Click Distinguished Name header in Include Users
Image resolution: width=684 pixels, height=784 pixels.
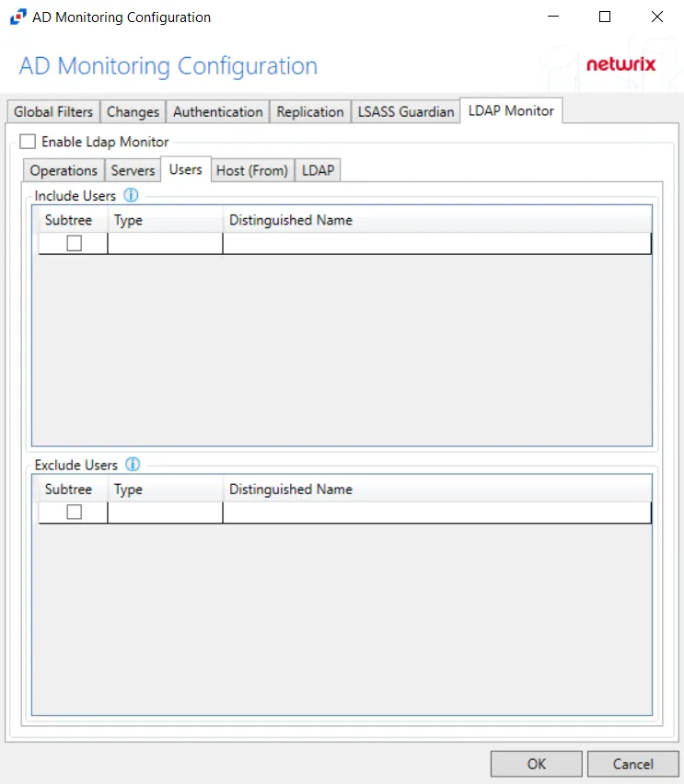tap(436, 220)
